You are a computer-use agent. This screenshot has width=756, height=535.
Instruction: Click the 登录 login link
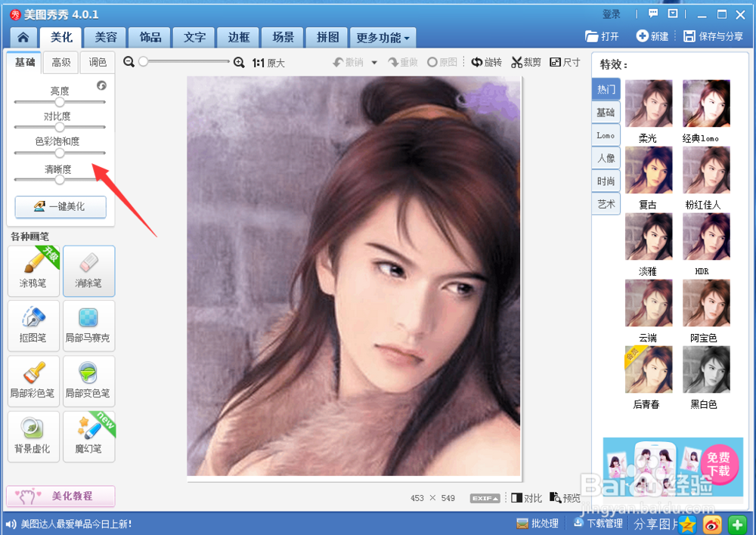click(x=612, y=14)
